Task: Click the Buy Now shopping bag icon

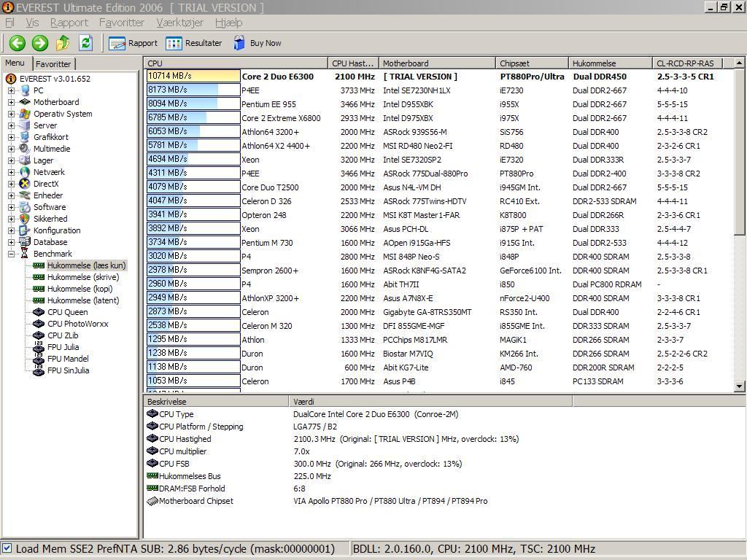Action: tap(239, 43)
